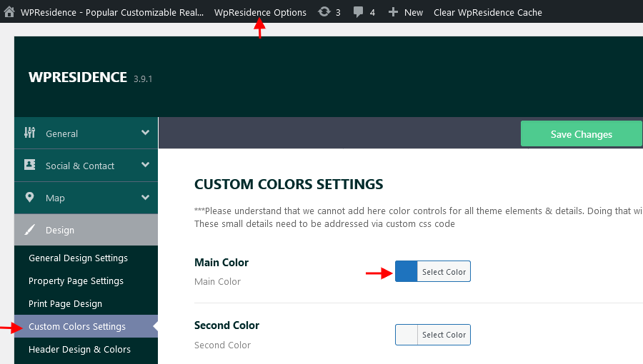Select the Design sidebar section

tap(86, 230)
